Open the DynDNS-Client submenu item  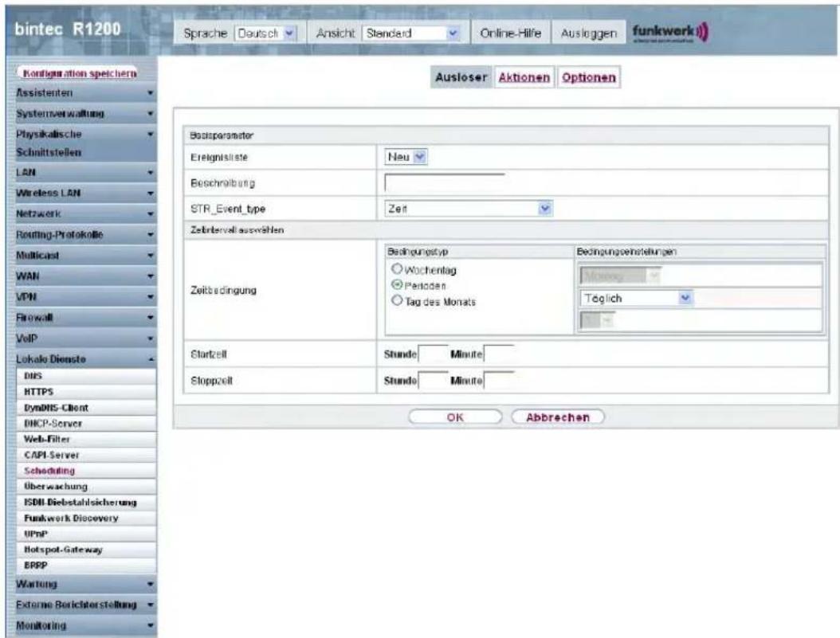coord(87,408)
